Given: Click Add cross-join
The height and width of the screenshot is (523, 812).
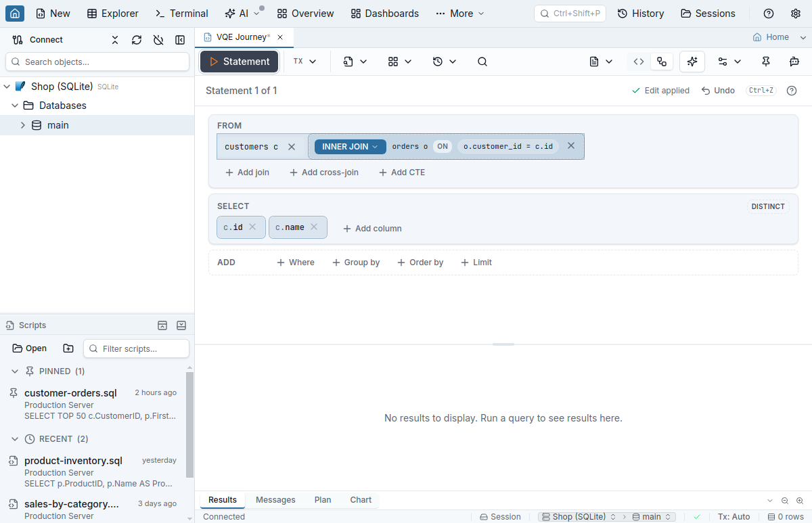Looking at the screenshot, I should point(324,173).
